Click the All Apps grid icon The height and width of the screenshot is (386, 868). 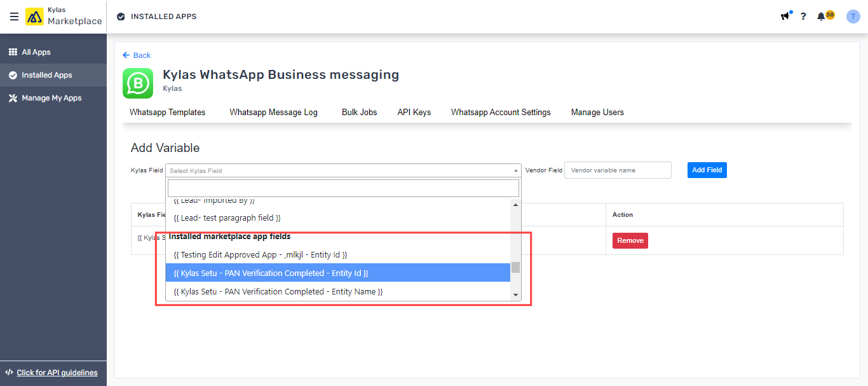point(13,52)
